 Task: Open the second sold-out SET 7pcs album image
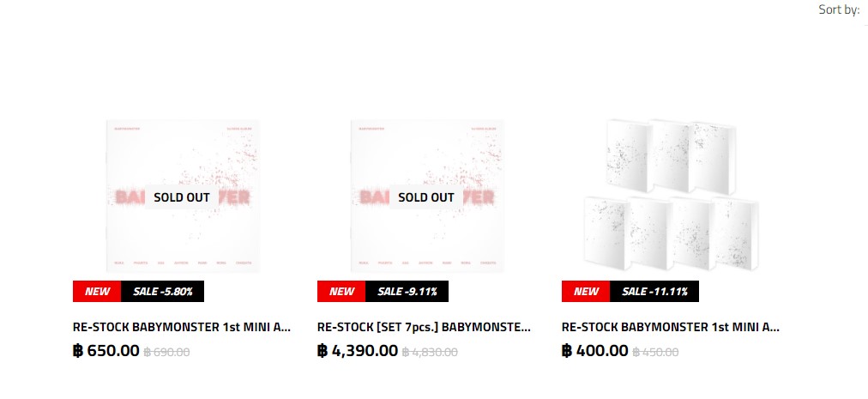point(427,196)
